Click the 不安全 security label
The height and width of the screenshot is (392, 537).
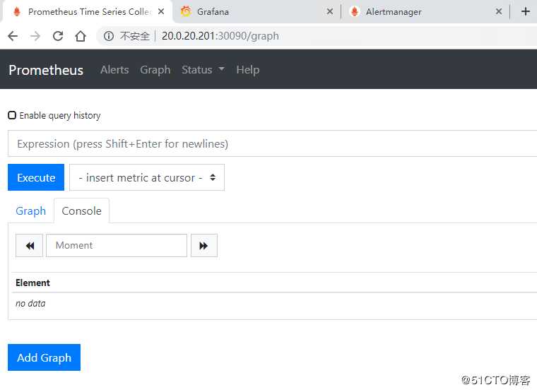click(x=135, y=36)
